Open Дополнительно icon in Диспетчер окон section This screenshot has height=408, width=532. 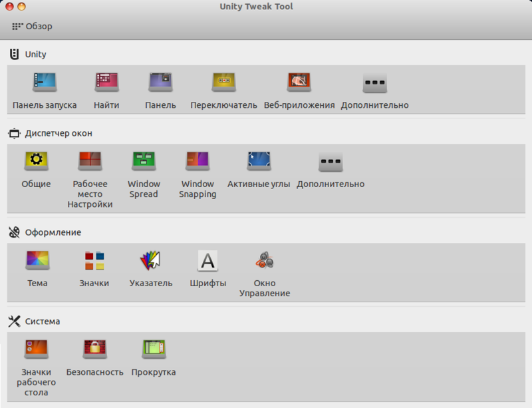click(x=331, y=160)
